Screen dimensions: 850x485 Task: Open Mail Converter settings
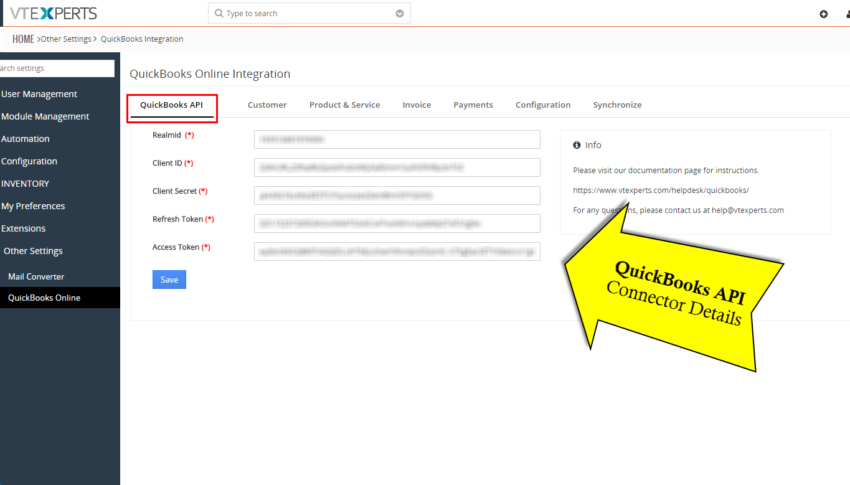36,276
